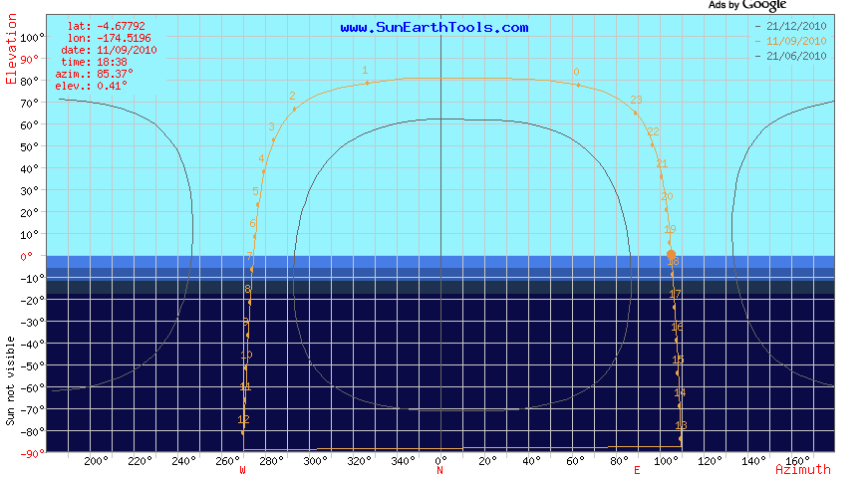Screen dimensions: 868x480
Task: Click the -50° elevation axis label
Action: coord(33,366)
